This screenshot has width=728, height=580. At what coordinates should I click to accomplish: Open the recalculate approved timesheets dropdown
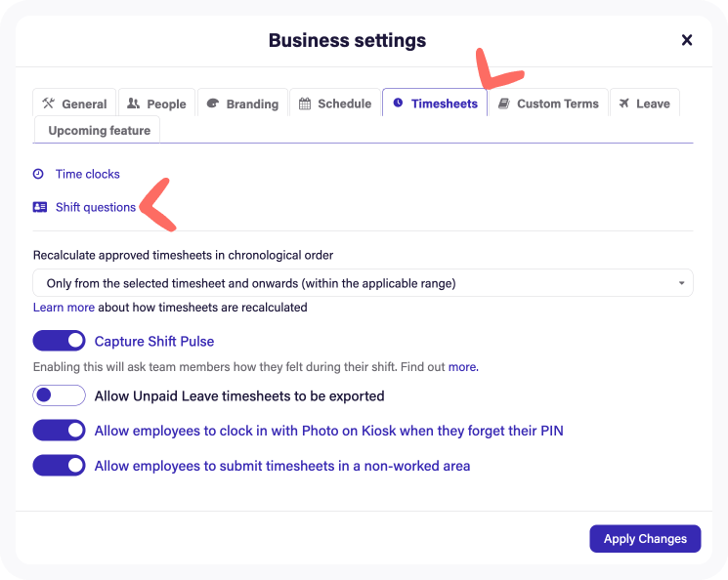(x=363, y=283)
